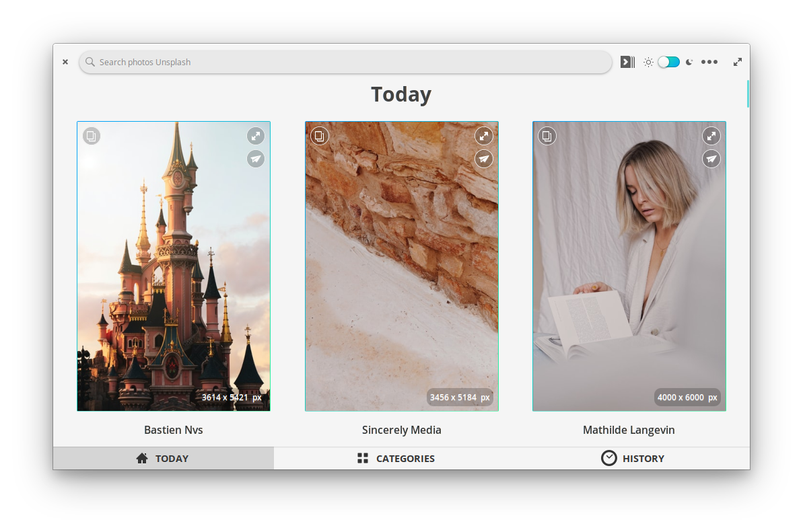This screenshot has width=803, height=532.
Task: Open the slideshow panel icon in header
Action: (627, 62)
